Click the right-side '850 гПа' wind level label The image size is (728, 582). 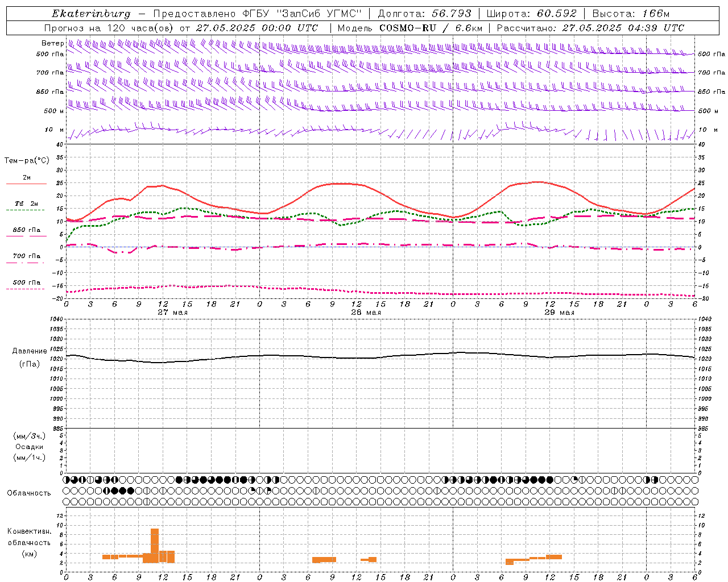(712, 92)
